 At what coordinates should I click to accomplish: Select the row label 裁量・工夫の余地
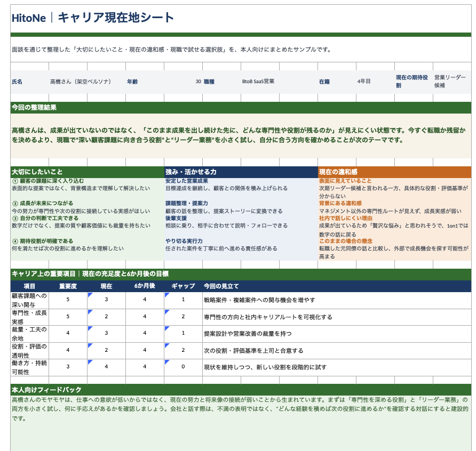(29, 334)
